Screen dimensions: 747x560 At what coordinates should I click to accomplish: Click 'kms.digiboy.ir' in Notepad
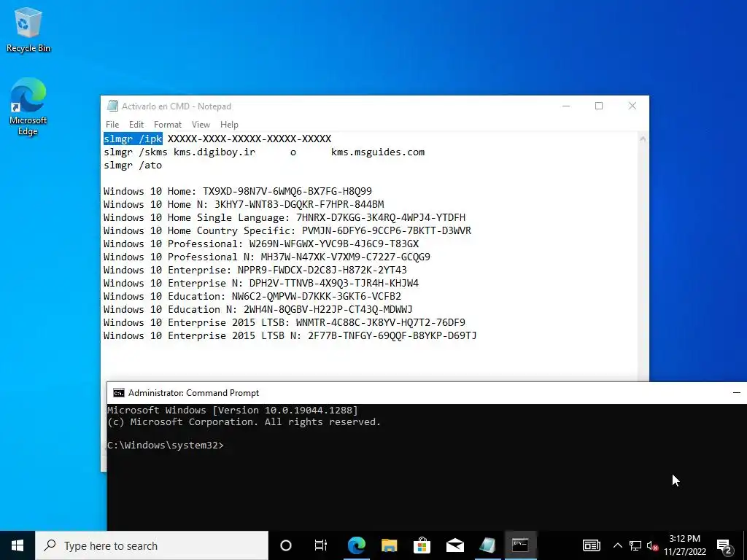[214, 152]
